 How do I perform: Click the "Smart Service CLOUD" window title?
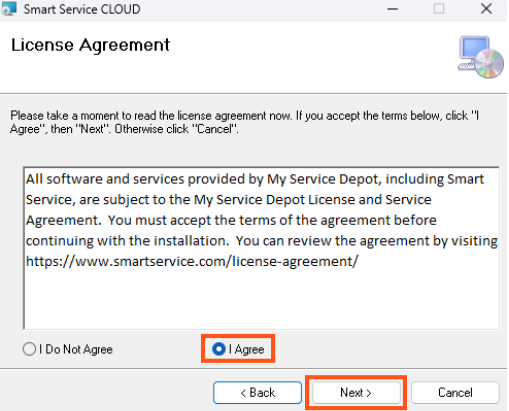(x=82, y=9)
